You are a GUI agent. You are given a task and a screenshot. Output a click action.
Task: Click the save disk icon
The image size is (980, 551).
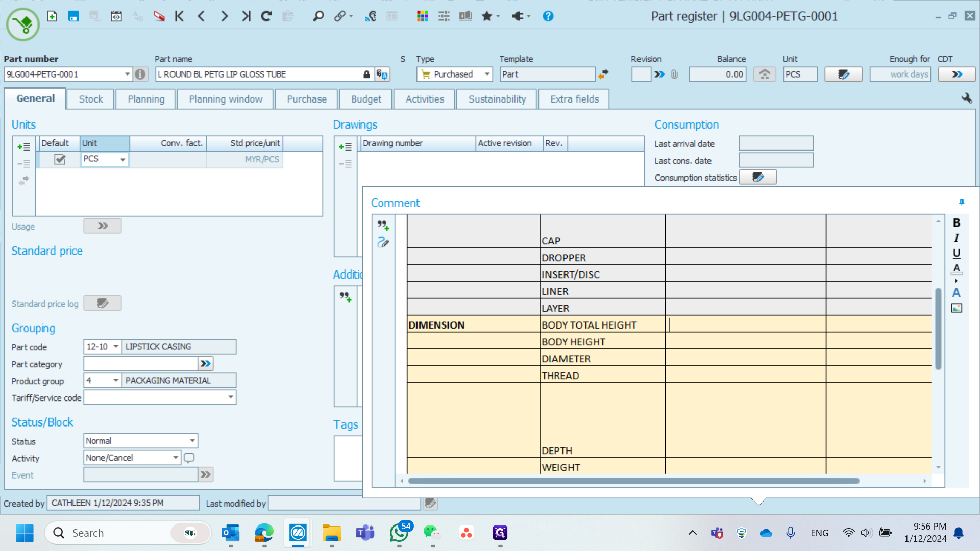pos(73,16)
